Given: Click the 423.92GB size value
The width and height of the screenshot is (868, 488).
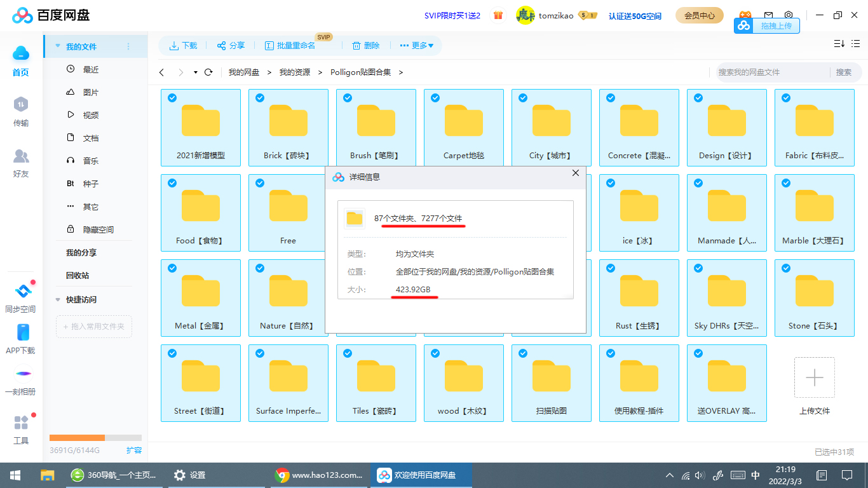Looking at the screenshot, I should coord(413,290).
